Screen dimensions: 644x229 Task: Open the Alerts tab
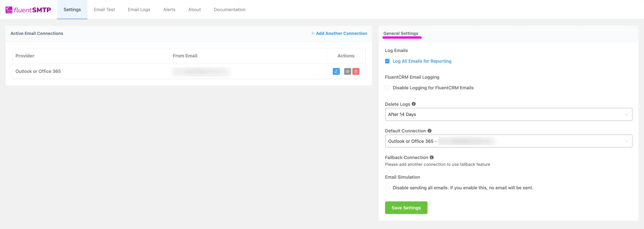click(169, 10)
